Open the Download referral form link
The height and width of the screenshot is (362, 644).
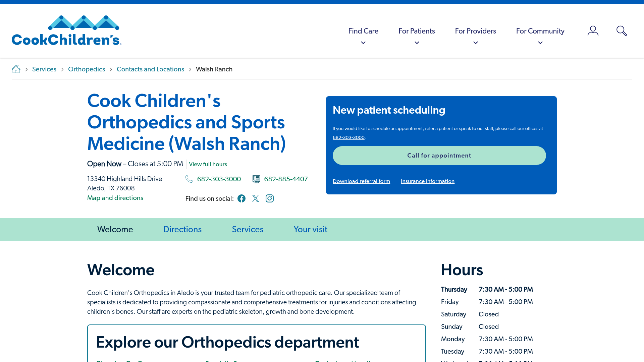[361, 181]
